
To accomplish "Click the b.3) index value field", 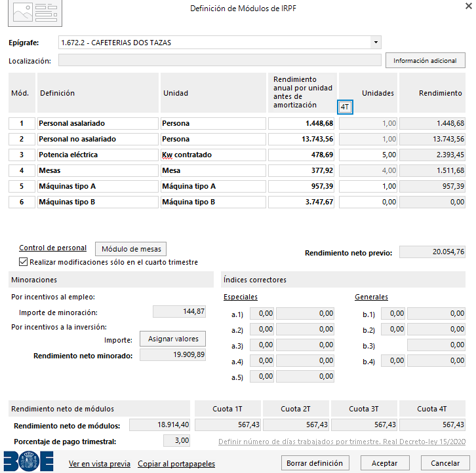I will (x=436, y=345).
